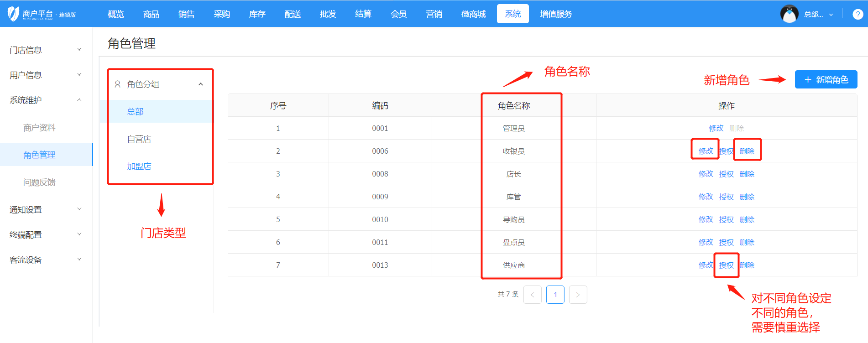The height and width of the screenshot is (343, 868).
Task: Expand the 门店信息 sidebar section
Action: (x=46, y=50)
